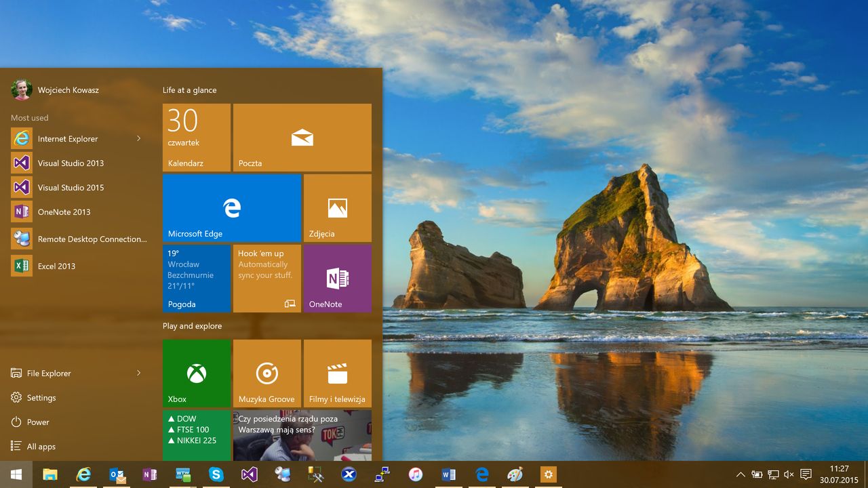The height and width of the screenshot is (488, 868).
Task: Open the Zdjęcia photos tile
Action: pos(338,208)
